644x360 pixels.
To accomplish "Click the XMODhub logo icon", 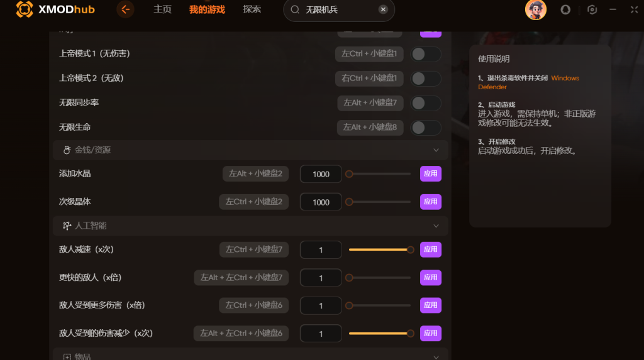I will point(25,9).
